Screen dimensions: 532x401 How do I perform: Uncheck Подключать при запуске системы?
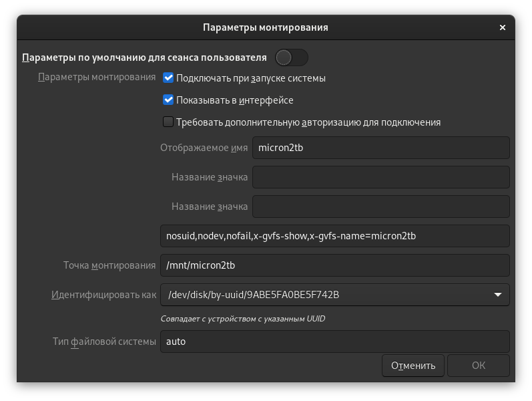pyautogui.click(x=168, y=78)
